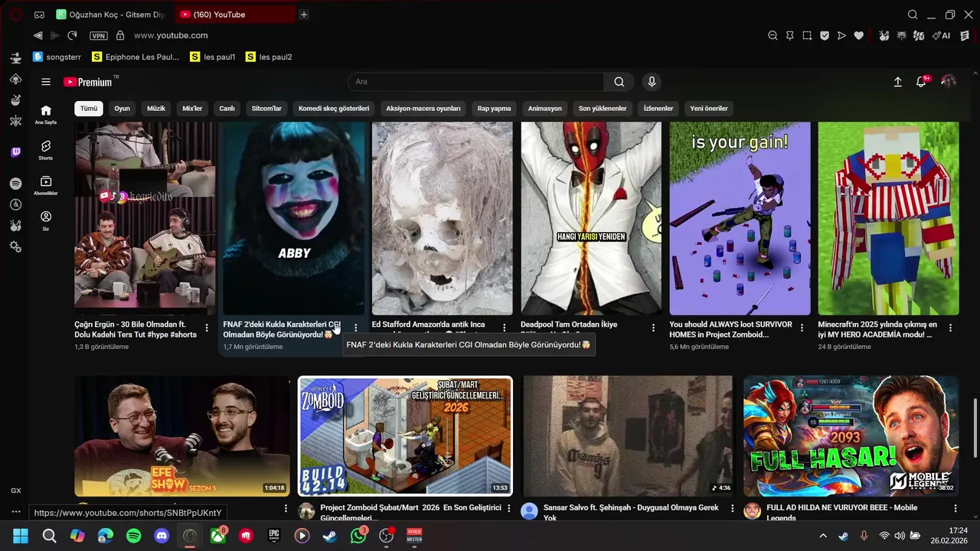Go back to the previous page
980x551 pixels.
pos(38,35)
